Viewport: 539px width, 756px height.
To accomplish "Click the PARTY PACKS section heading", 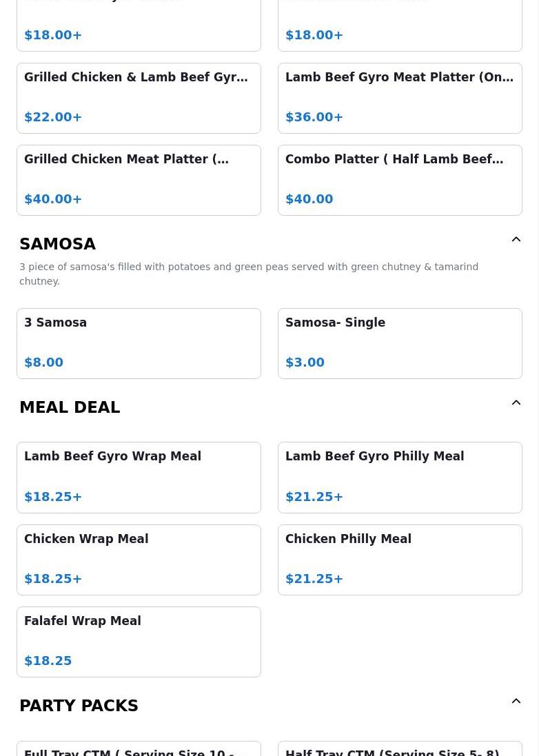I will [x=79, y=706].
